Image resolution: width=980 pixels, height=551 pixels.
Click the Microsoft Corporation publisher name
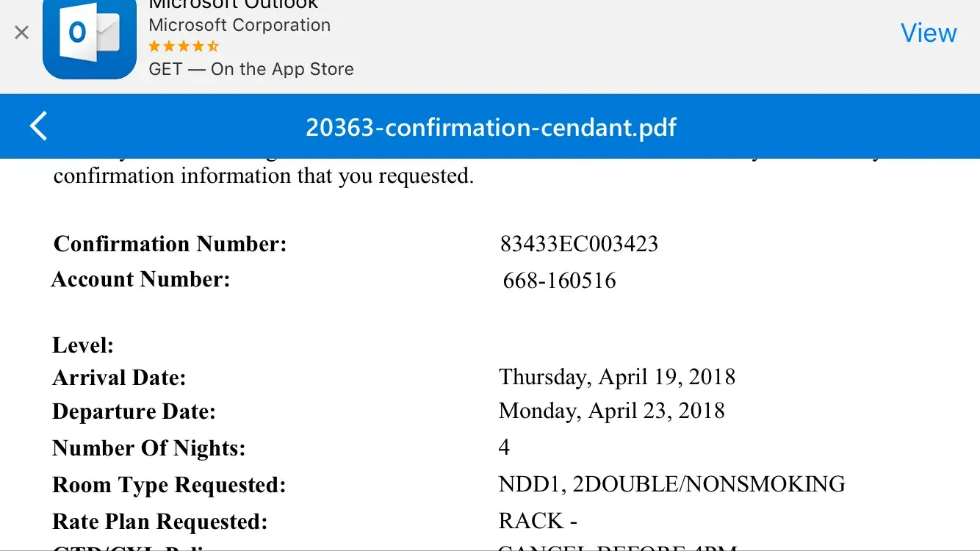[x=239, y=25]
